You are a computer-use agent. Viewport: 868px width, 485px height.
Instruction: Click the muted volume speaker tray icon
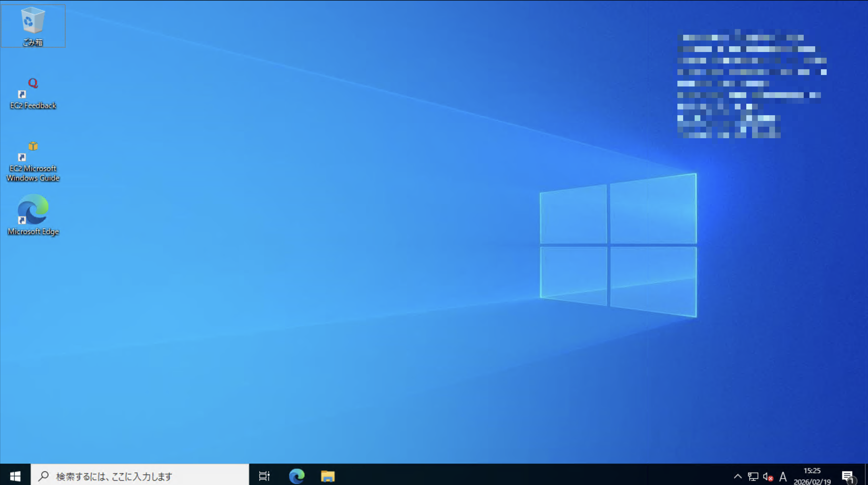(x=768, y=476)
